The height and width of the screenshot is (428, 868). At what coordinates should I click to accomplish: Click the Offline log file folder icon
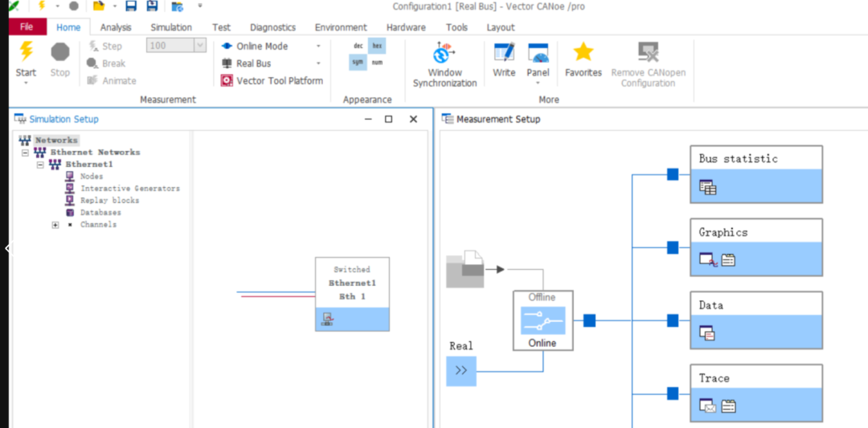point(465,269)
